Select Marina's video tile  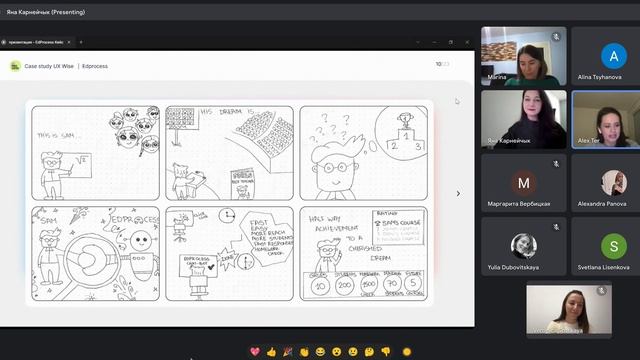pos(524,56)
